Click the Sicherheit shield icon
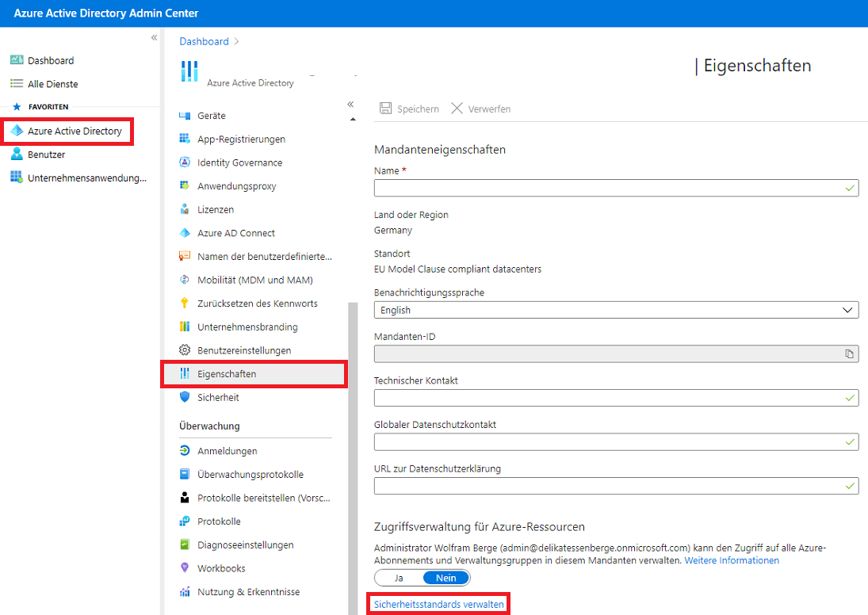This screenshot has width=868, height=615. (185, 397)
